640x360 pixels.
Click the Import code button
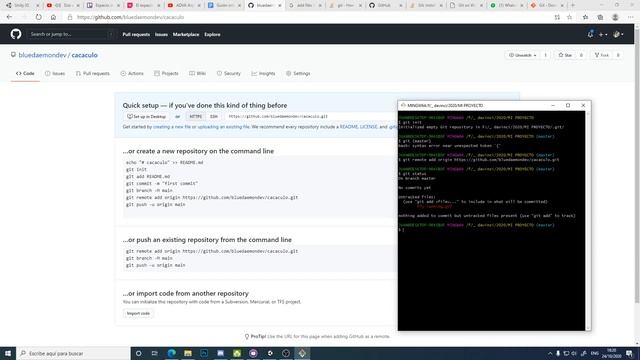[138, 313]
